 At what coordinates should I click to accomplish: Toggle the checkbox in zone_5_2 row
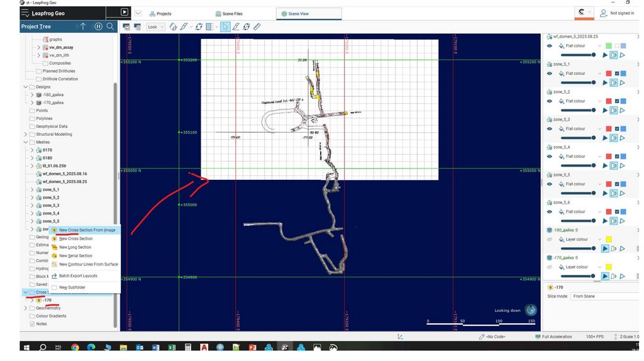[617, 101]
